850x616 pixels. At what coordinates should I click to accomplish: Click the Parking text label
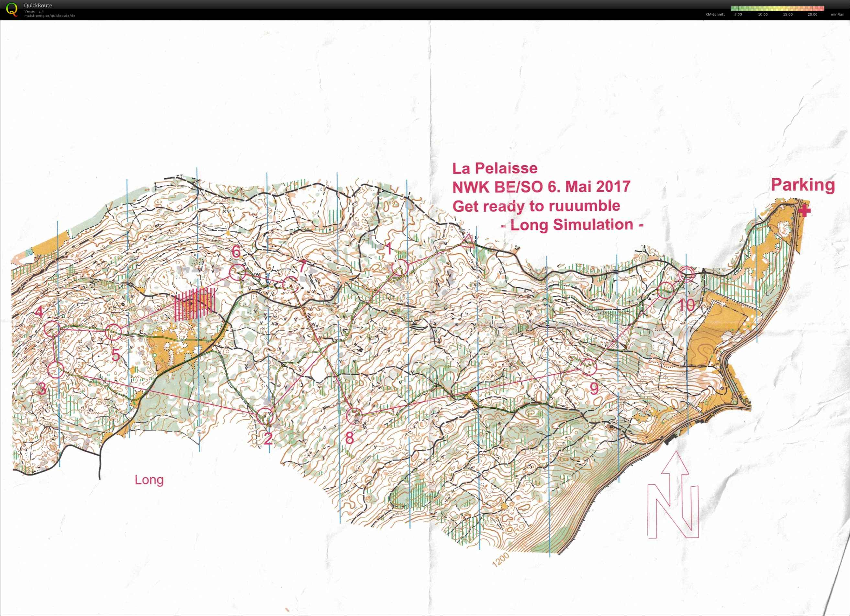pyautogui.click(x=803, y=185)
